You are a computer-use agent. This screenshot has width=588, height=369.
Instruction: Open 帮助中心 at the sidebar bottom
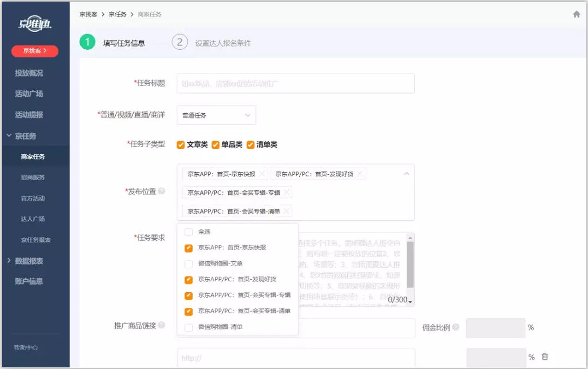pos(26,347)
